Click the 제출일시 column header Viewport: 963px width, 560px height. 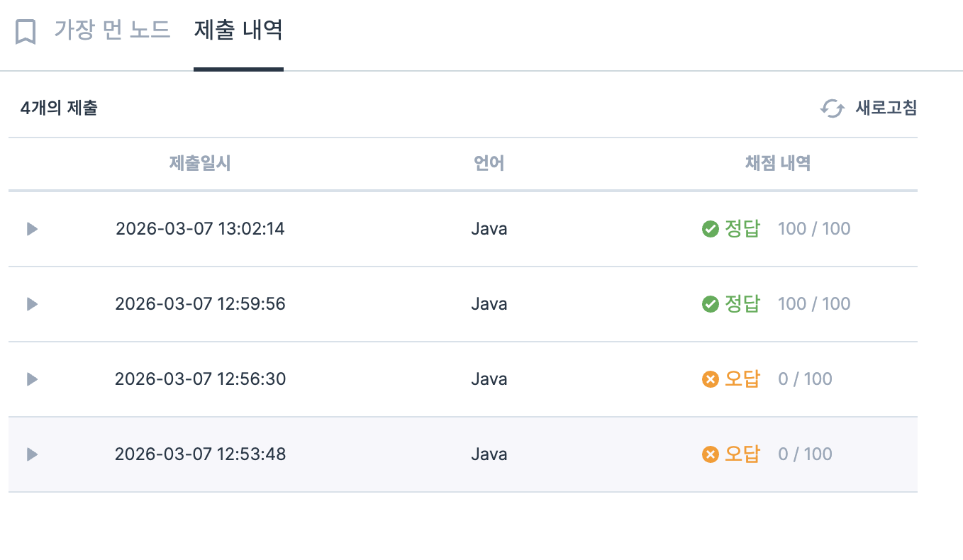200,163
